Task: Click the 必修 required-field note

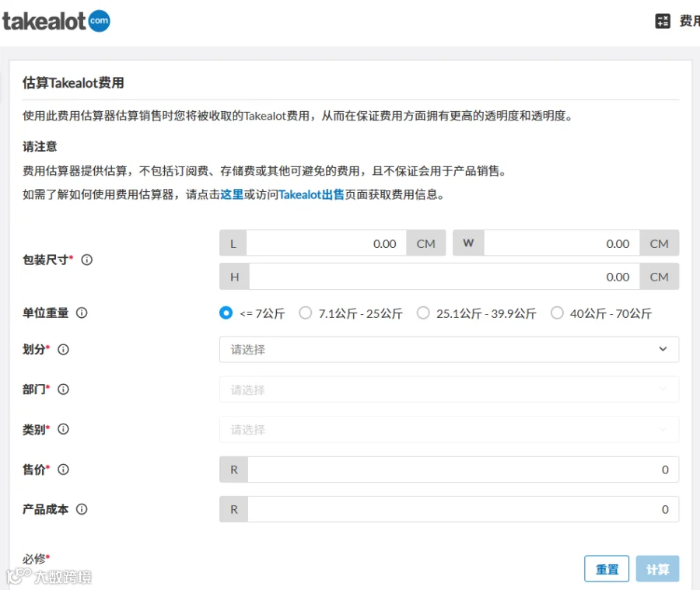Action: (36, 558)
